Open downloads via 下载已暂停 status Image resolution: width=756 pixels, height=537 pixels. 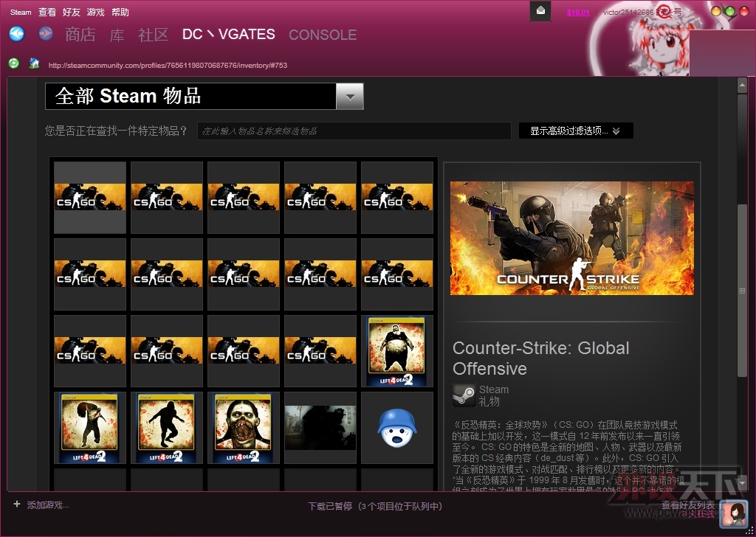375,506
